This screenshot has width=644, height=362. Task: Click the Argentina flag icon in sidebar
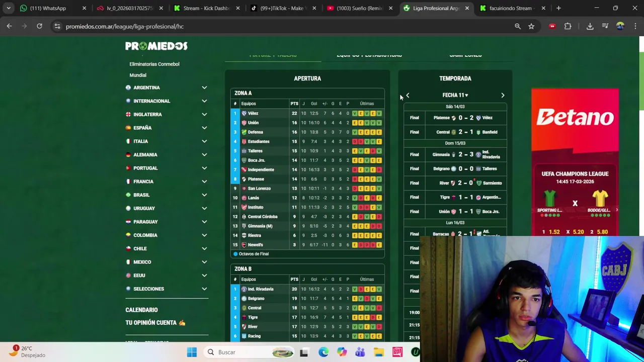point(128,87)
